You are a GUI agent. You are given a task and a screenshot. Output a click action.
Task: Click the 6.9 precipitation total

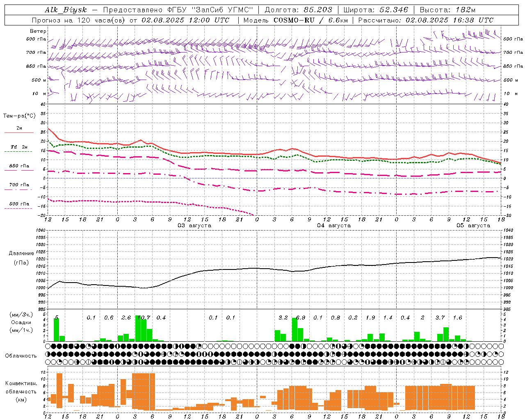coord(301,318)
